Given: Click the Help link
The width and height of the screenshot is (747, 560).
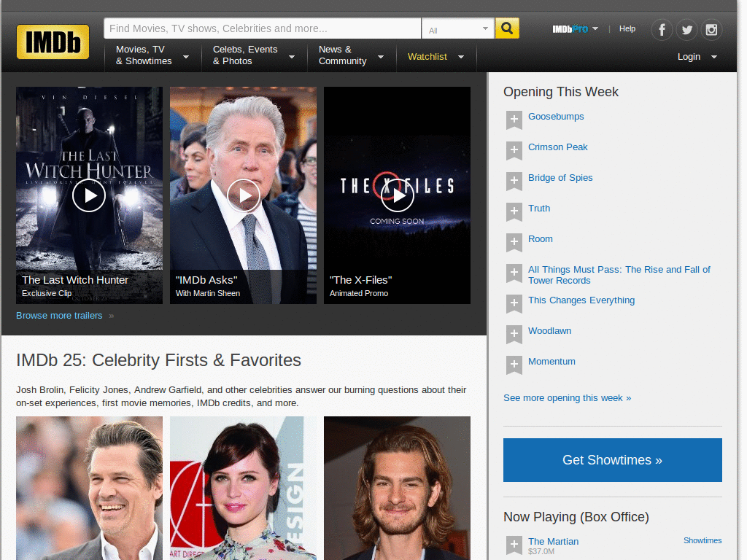Looking at the screenshot, I should [627, 28].
